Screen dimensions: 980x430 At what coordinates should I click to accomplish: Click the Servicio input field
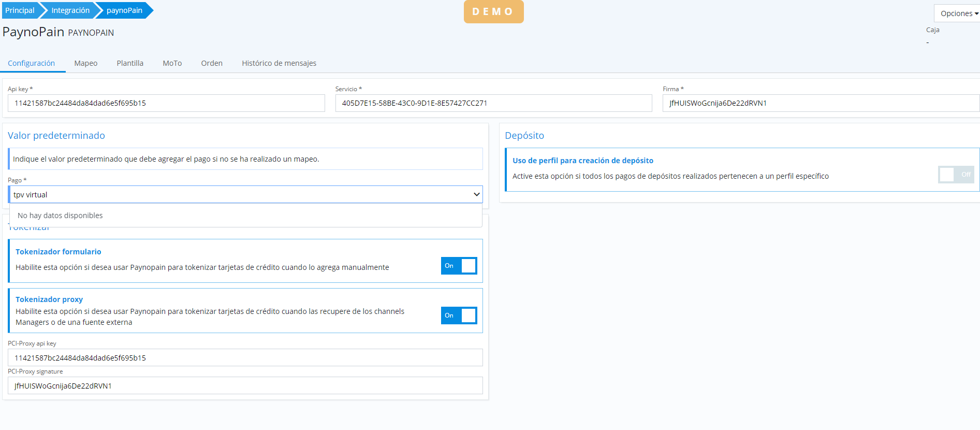tap(493, 103)
